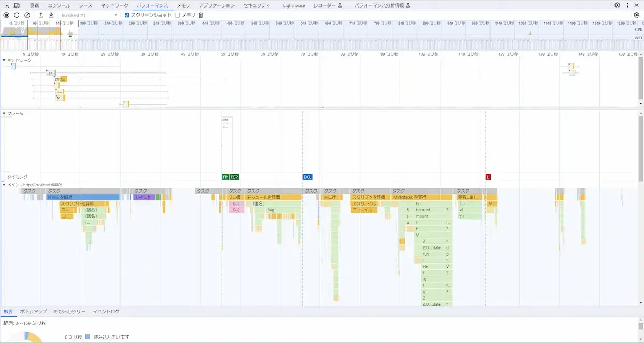Open the Lighthouse panel
This screenshot has height=343, width=644.
(293, 5)
